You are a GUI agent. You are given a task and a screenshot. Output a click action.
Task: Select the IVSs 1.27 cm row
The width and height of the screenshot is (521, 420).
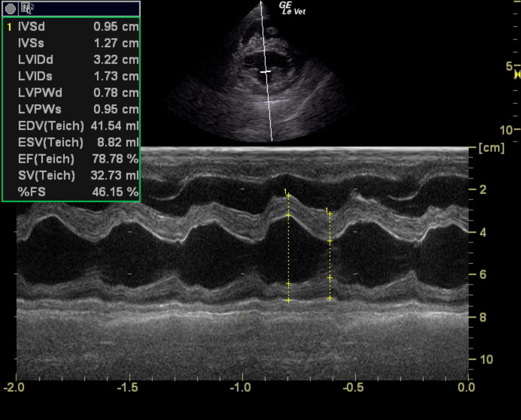click(71, 43)
